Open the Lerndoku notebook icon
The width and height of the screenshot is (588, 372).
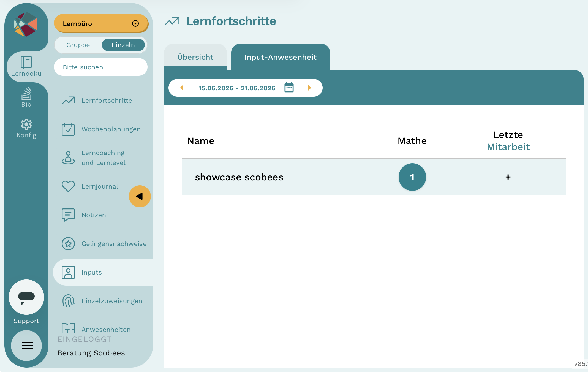click(x=26, y=62)
